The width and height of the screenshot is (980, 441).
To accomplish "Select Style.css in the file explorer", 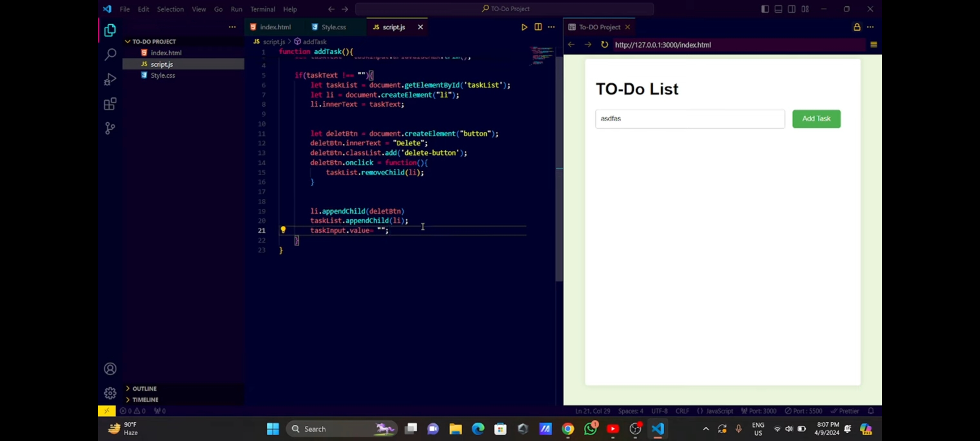I will (x=163, y=75).
